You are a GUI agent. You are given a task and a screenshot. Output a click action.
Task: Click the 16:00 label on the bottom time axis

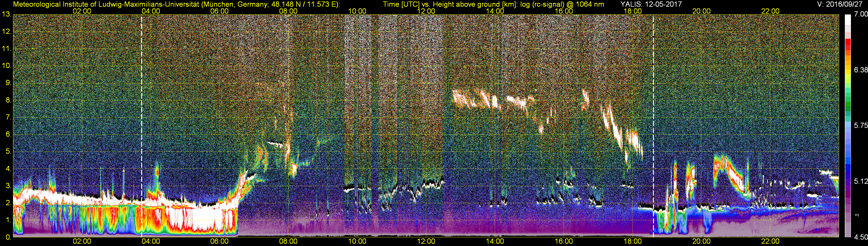[564, 241]
